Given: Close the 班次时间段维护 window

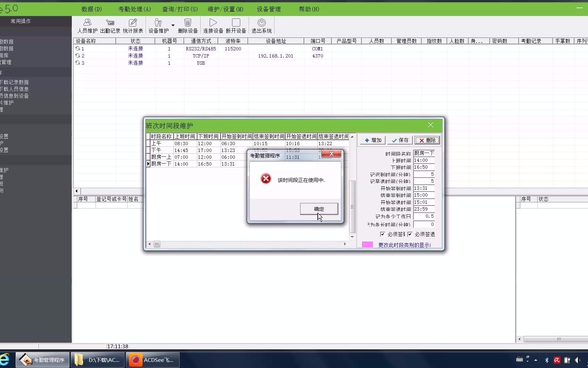Looking at the screenshot, I should (x=430, y=125).
